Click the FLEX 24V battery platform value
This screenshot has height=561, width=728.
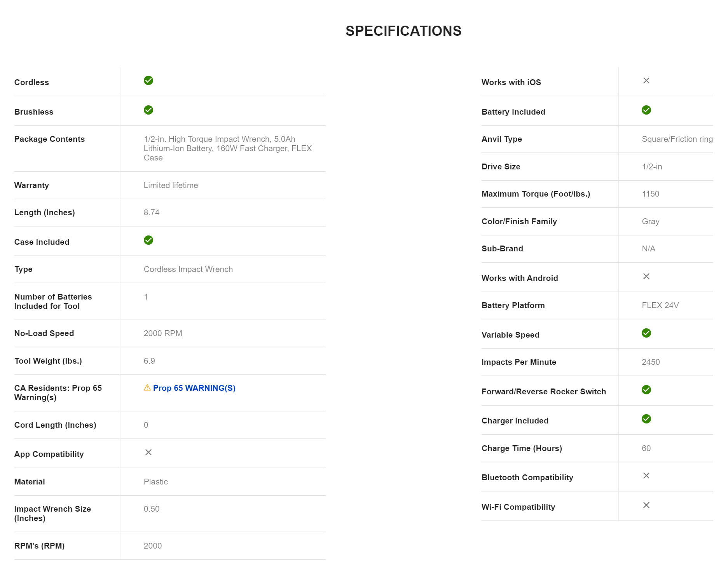660,305
